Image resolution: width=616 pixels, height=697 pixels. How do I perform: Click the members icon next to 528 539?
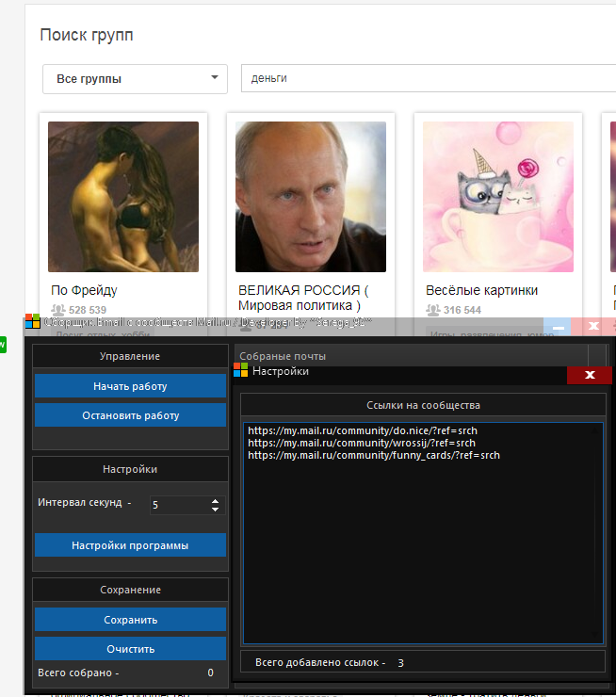pyautogui.click(x=58, y=310)
